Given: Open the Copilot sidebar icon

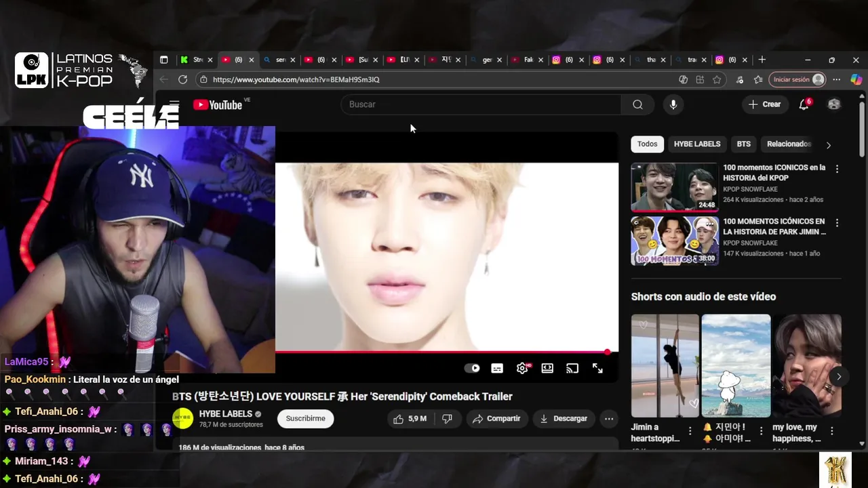Looking at the screenshot, I should 856,79.
